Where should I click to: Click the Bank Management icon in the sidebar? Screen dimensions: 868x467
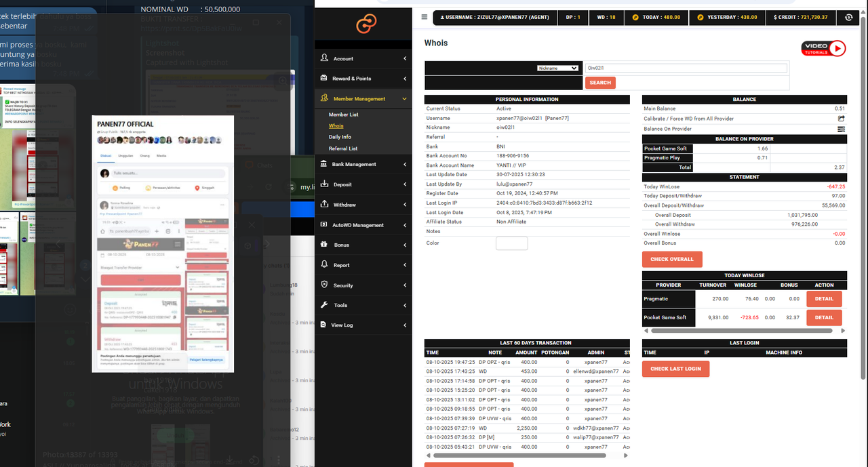point(325,164)
